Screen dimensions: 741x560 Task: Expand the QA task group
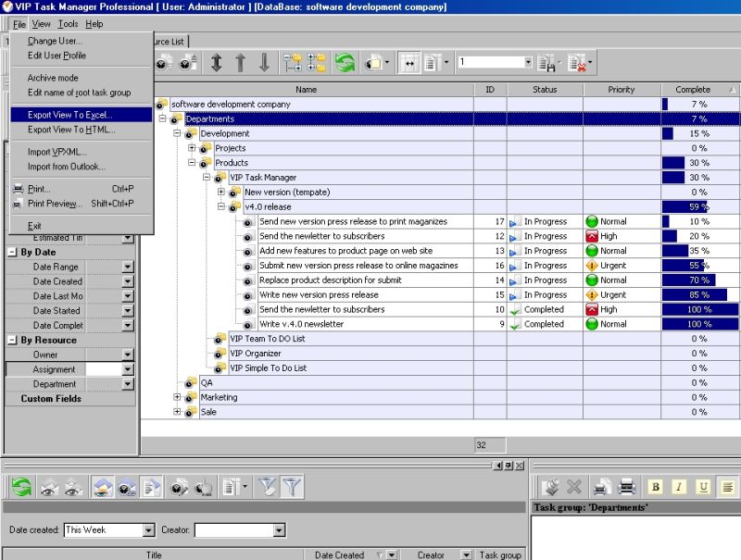tap(175, 382)
